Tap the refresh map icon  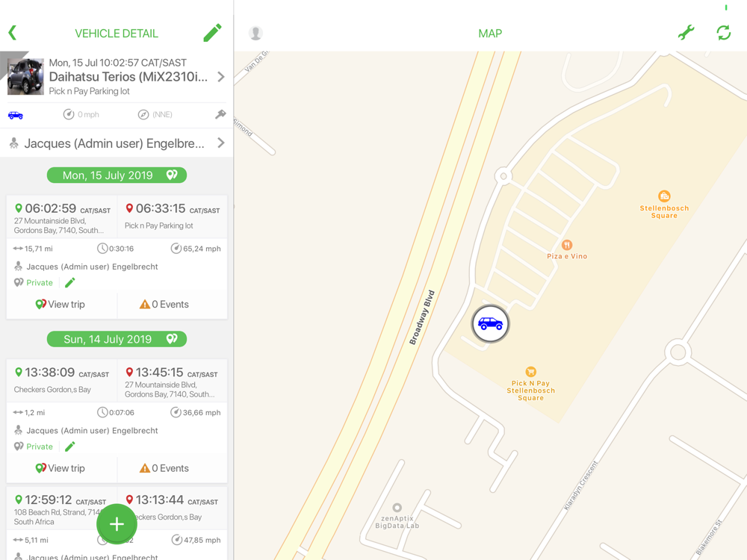pos(724,33)
